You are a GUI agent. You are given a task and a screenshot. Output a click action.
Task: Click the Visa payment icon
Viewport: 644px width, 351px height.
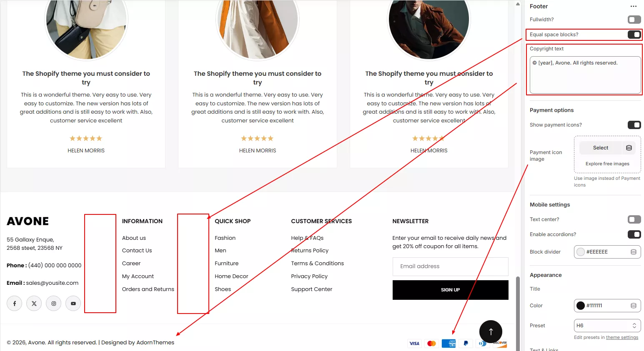(x=414, y=344)
